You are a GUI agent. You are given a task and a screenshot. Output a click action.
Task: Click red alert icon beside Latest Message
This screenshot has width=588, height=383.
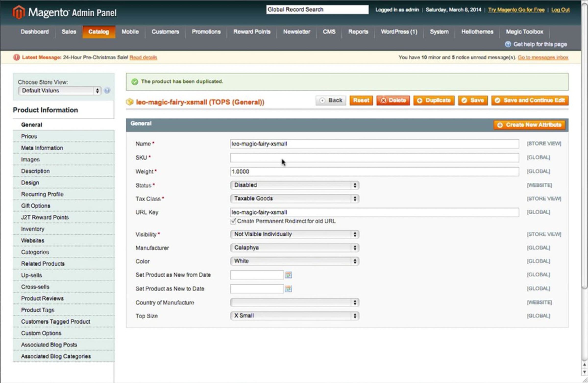pyautogui.click(x=17, y=57)
